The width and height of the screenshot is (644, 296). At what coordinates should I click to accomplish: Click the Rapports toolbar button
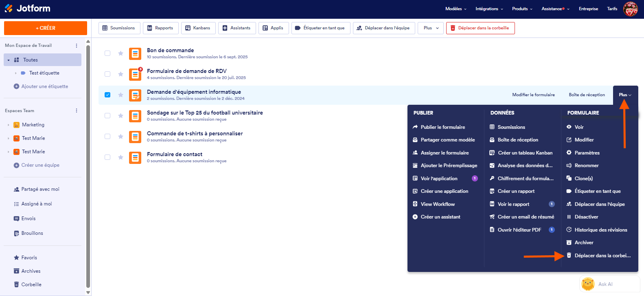(x=161, y=28)
